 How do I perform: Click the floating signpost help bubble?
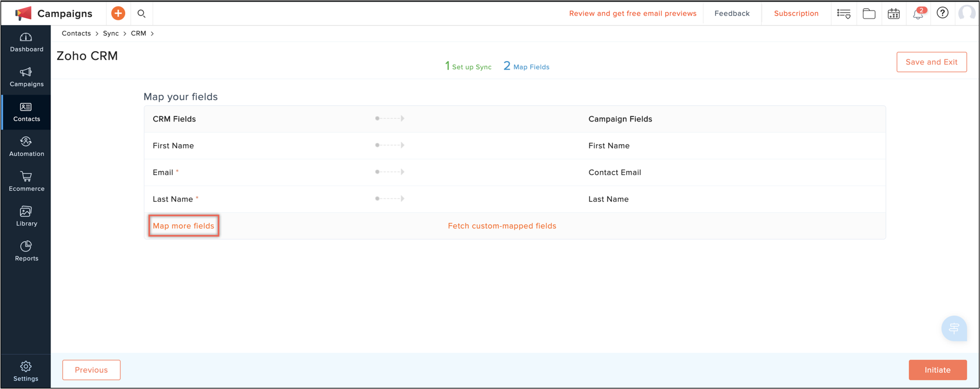[x=954, y=329]
